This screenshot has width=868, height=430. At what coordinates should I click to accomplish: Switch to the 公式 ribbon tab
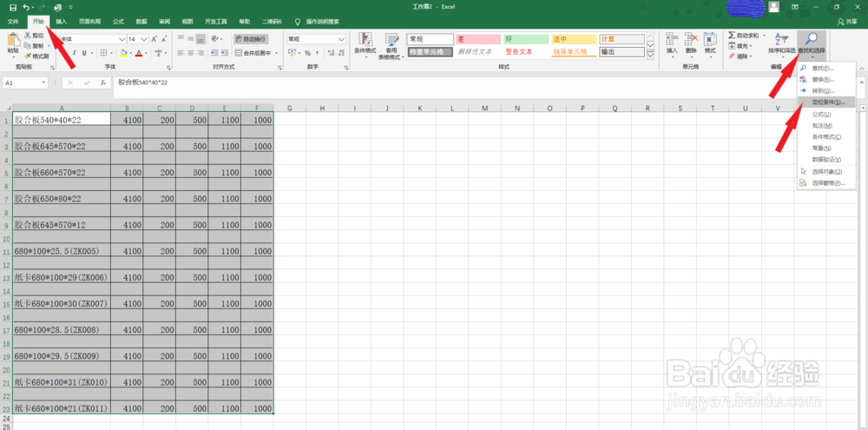[118, 22]
